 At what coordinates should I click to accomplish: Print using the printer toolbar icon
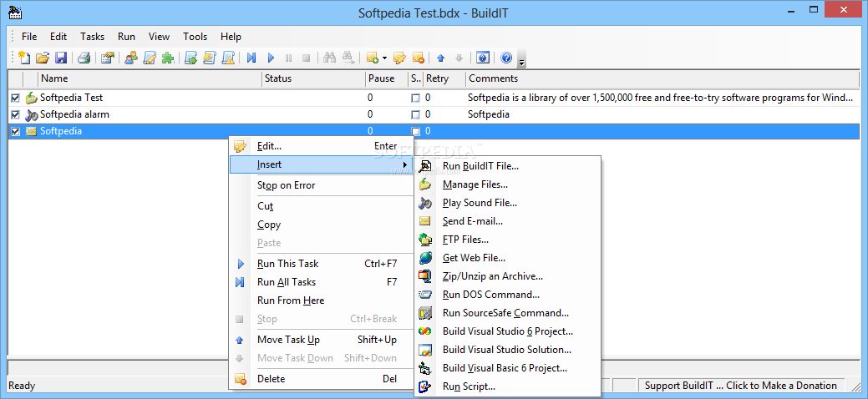coord(84,57)
